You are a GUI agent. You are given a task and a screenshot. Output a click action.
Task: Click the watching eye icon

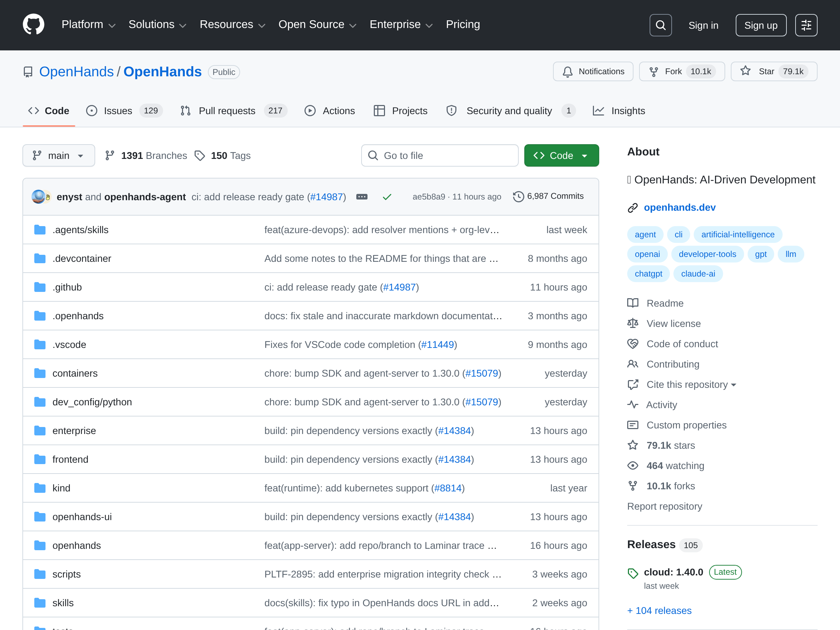[x=633, y=465]
